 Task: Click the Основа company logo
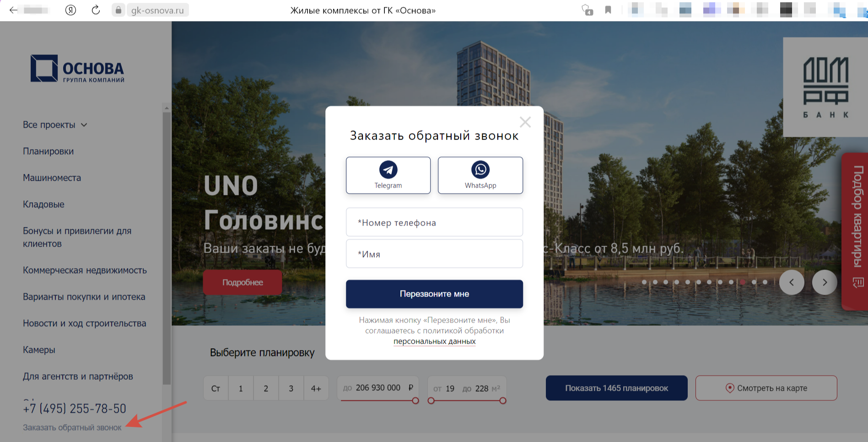(77, 69)
